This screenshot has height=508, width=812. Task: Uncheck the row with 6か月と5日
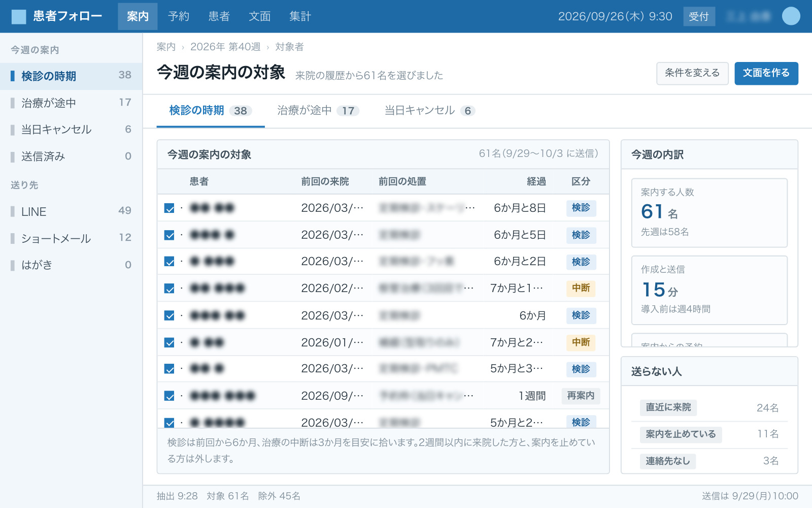click(170, 235)
